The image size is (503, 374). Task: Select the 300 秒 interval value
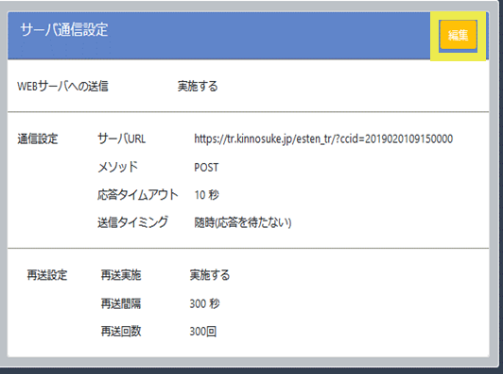205,304
